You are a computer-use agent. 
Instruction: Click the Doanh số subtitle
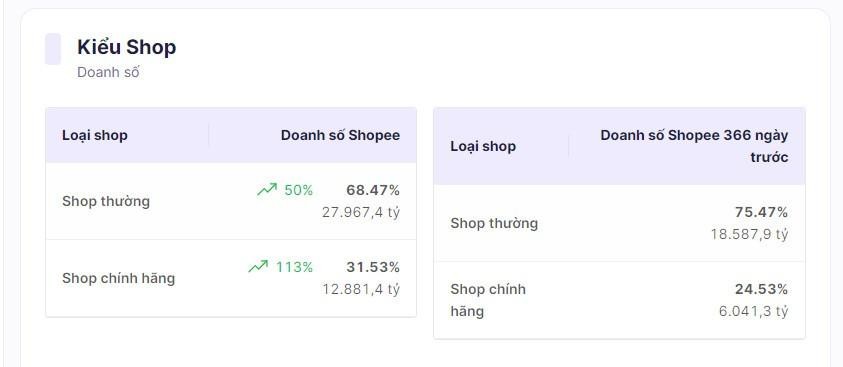point(108,72)
